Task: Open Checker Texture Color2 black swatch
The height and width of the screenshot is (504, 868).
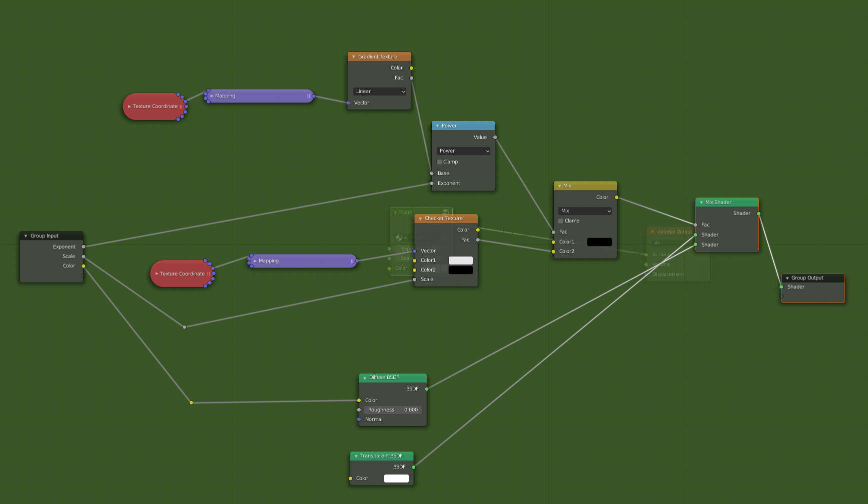Action: (461, 270)
